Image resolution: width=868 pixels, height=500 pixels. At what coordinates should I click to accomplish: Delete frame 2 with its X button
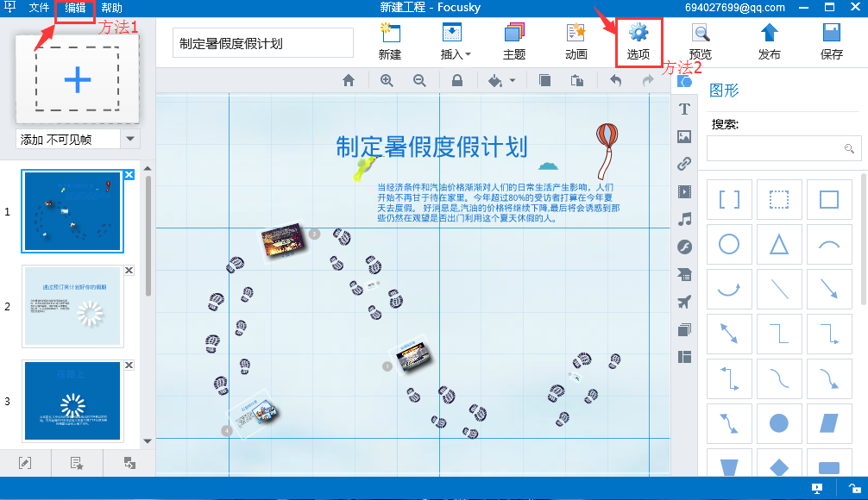pos(129,270)
